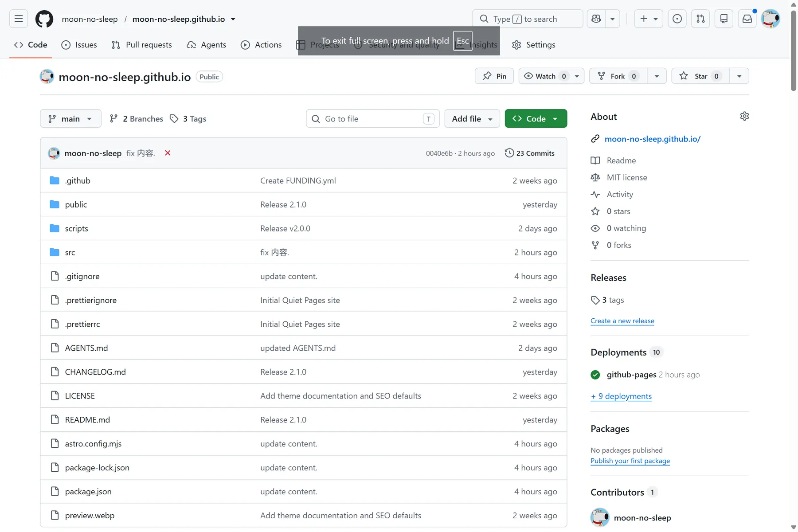
Task: Open the Add file dropdown
Action: (x=472, y=118)
